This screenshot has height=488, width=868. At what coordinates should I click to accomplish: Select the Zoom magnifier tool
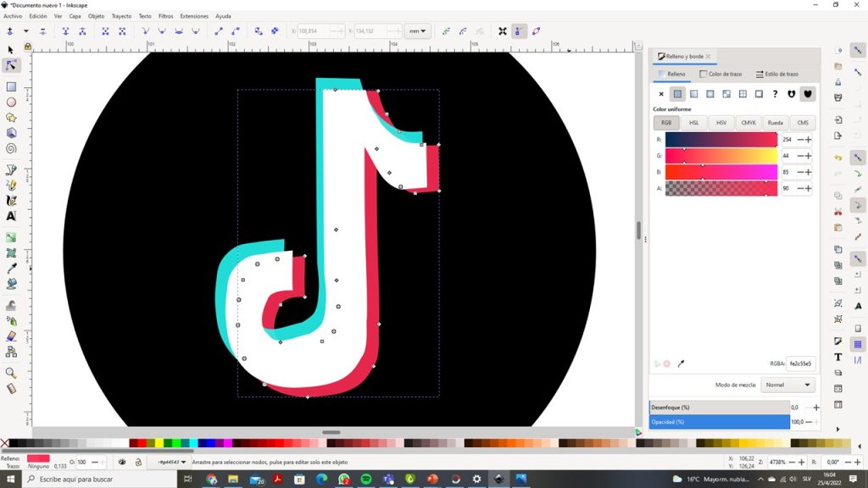(10, 373)
